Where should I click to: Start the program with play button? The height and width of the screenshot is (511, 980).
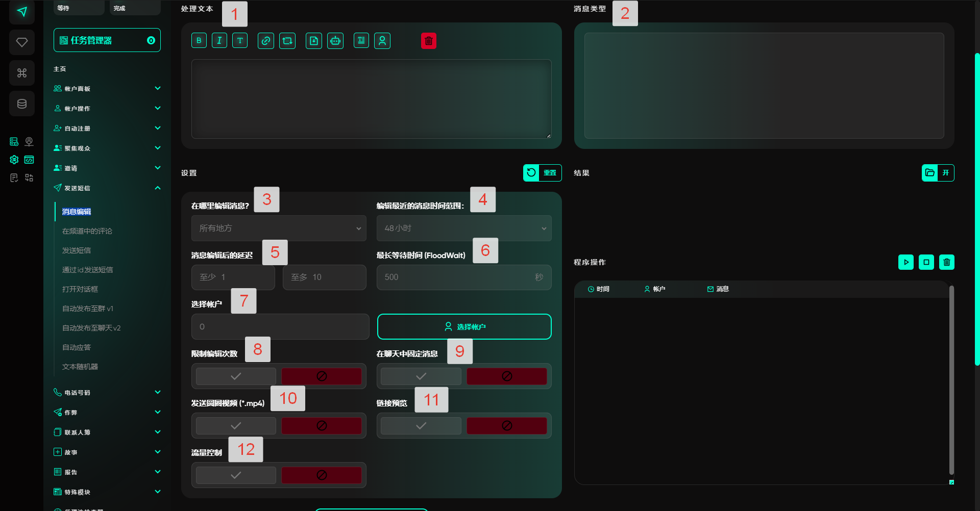click(x=905, y=262)
